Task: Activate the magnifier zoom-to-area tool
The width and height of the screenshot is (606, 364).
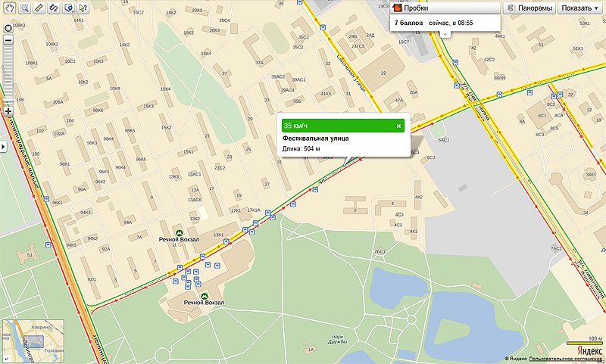Action: click(x=23, y=8)
